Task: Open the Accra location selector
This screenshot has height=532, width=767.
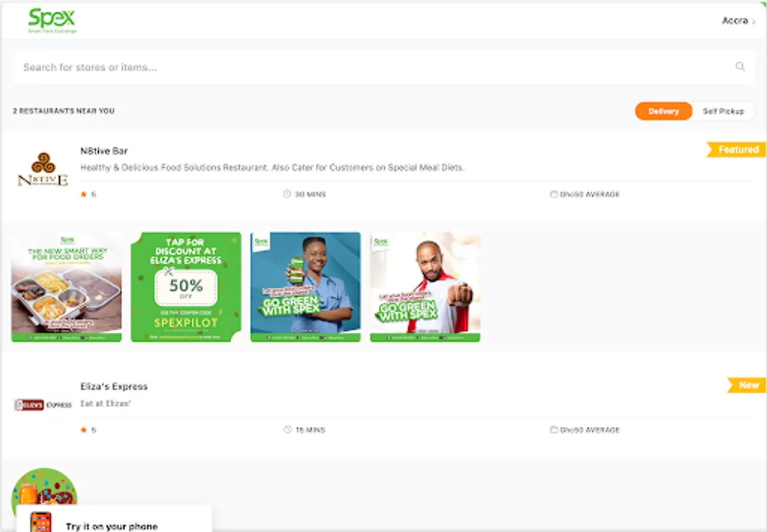Action: (x=739, y=21)
